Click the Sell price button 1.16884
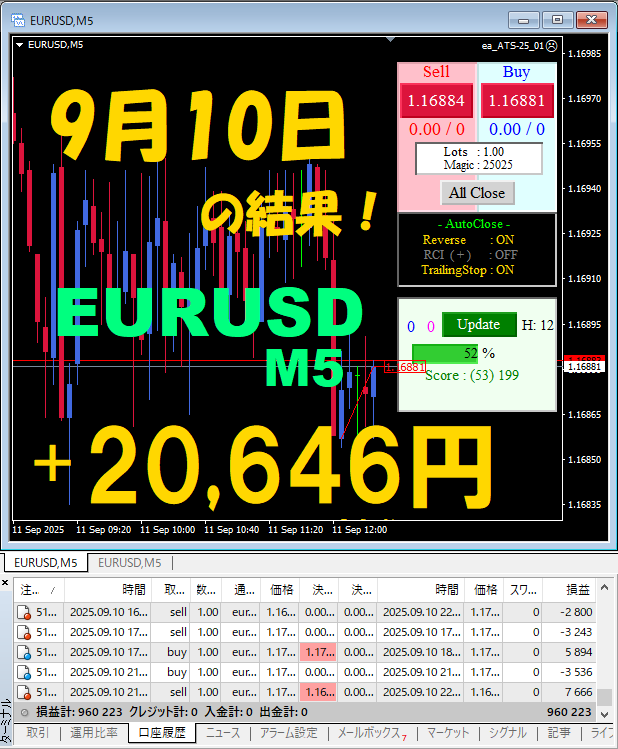Screen dimensions: 618x749 [436, 100]
